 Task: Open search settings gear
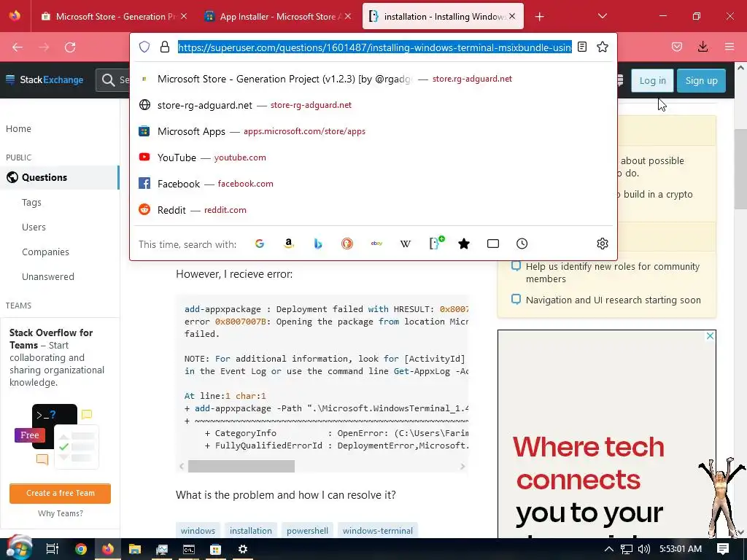(x=603, y=244)
